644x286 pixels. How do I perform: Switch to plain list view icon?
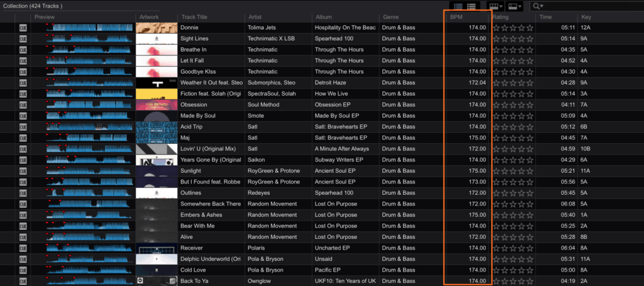[x=471, y=6]
